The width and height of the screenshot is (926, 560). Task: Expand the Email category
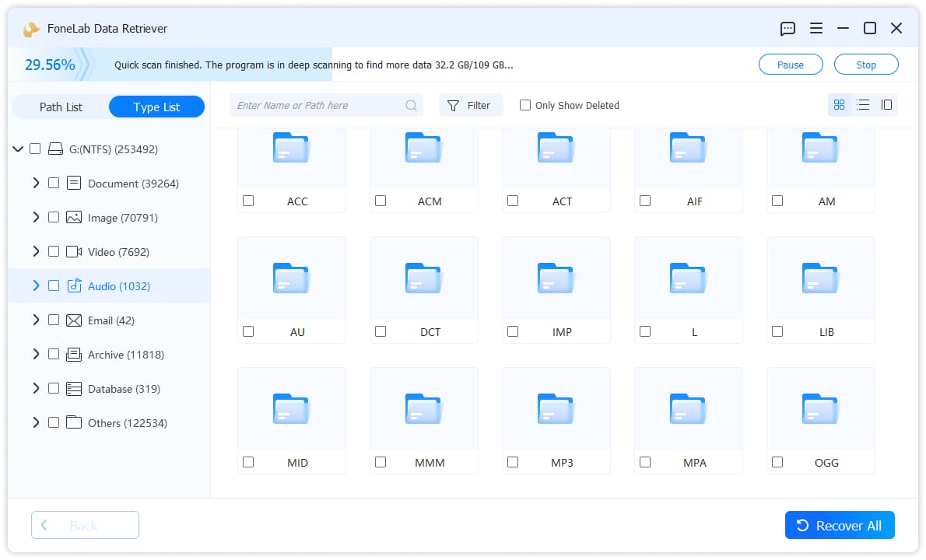36,320
